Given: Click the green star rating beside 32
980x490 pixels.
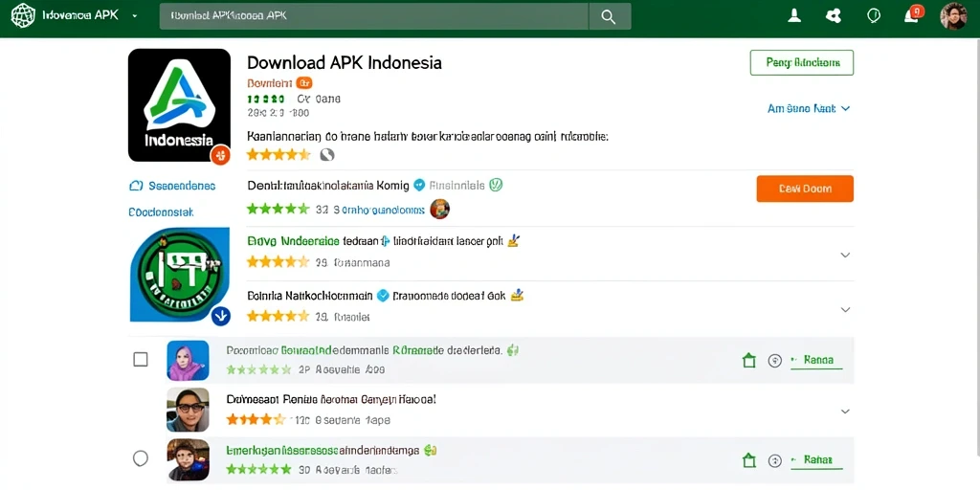Looking at the screenshot, I should coord(278,209).
